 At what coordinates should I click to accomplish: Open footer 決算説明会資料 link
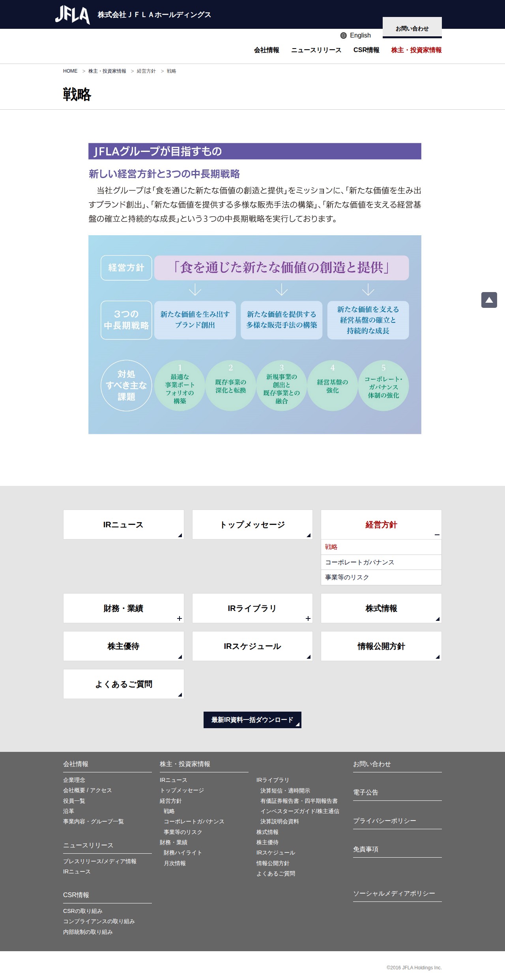[280, 821]
